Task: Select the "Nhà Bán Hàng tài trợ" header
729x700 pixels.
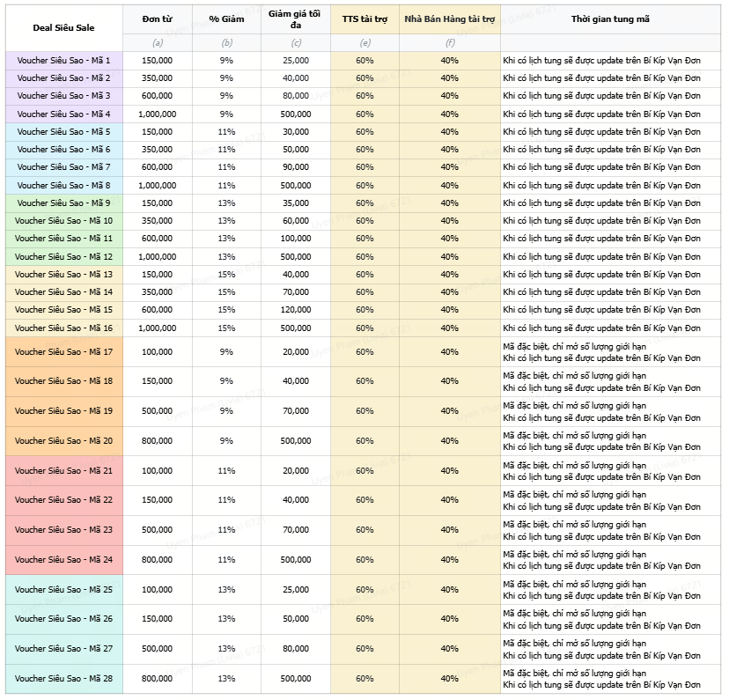Action: coord(449,19)
